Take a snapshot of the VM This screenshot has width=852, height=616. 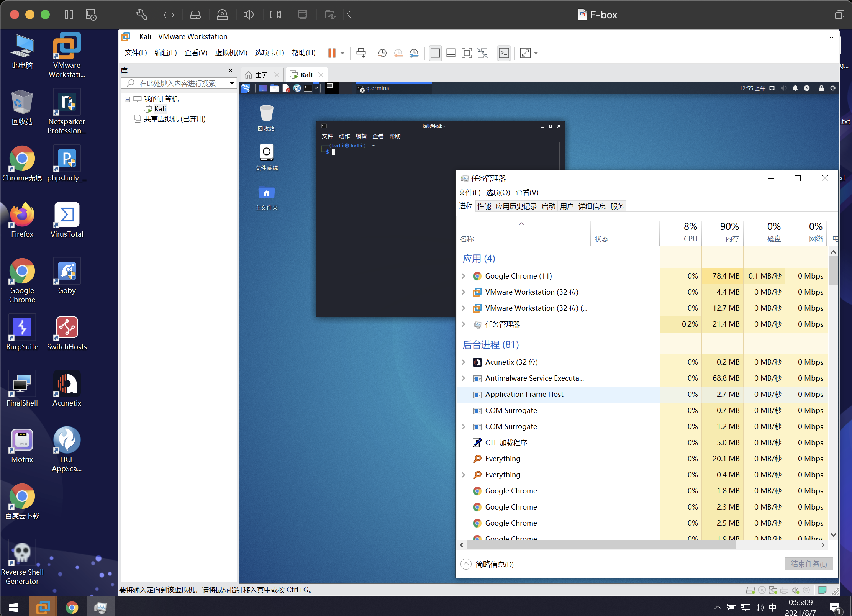coord(382,53)
